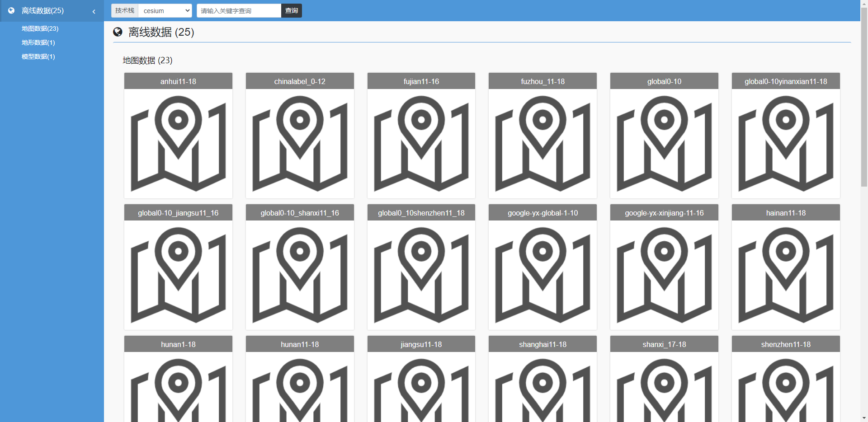
Task: Click the chinalabel_0-12 card title
Action: click(x=300, y=81)
